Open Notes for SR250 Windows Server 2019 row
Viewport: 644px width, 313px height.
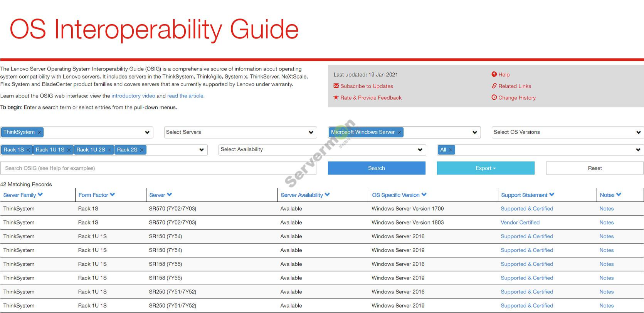[x=606, y=306]
